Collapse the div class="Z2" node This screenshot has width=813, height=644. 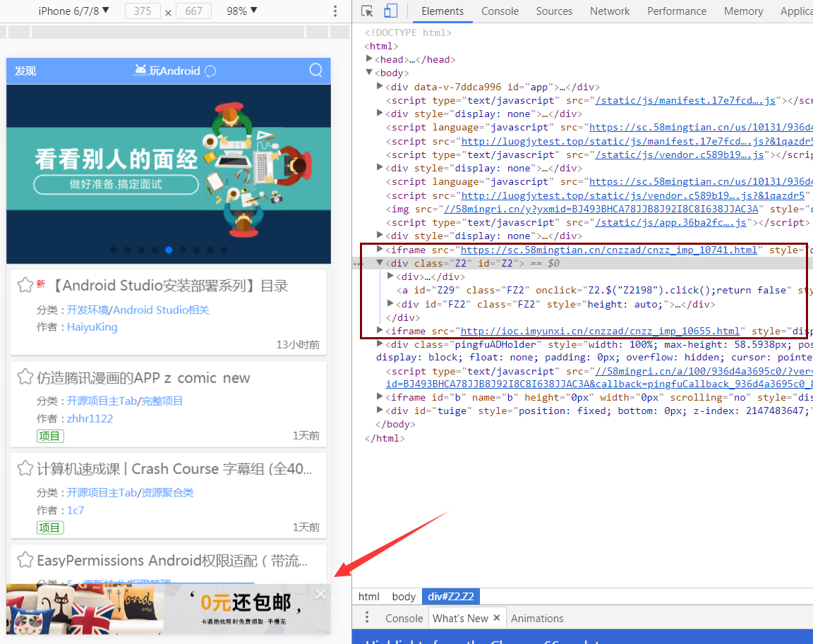[380, 262]
